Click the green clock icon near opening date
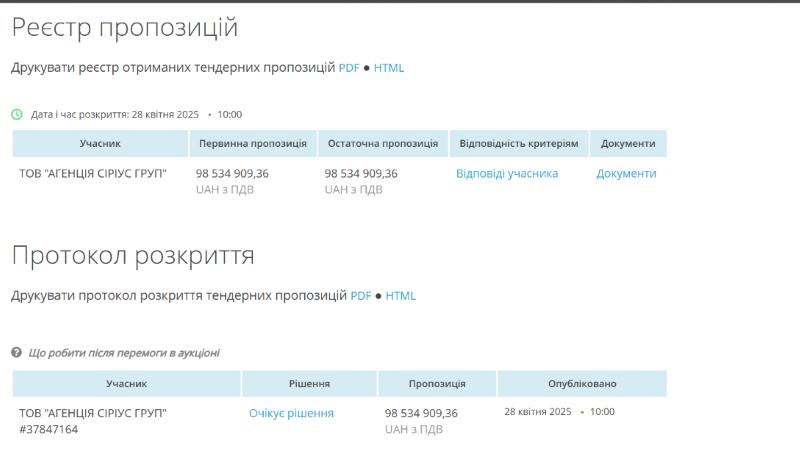 pos(17,114)
